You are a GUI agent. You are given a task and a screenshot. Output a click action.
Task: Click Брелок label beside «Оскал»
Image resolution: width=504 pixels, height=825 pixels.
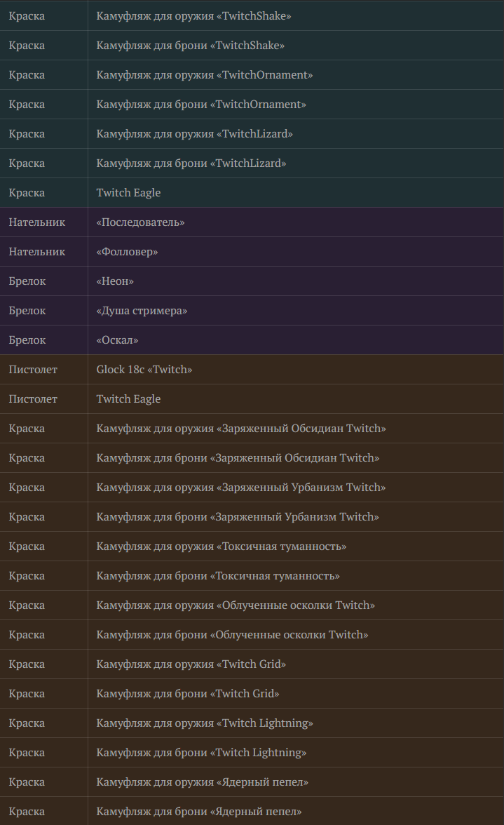[x=27, y=340]
